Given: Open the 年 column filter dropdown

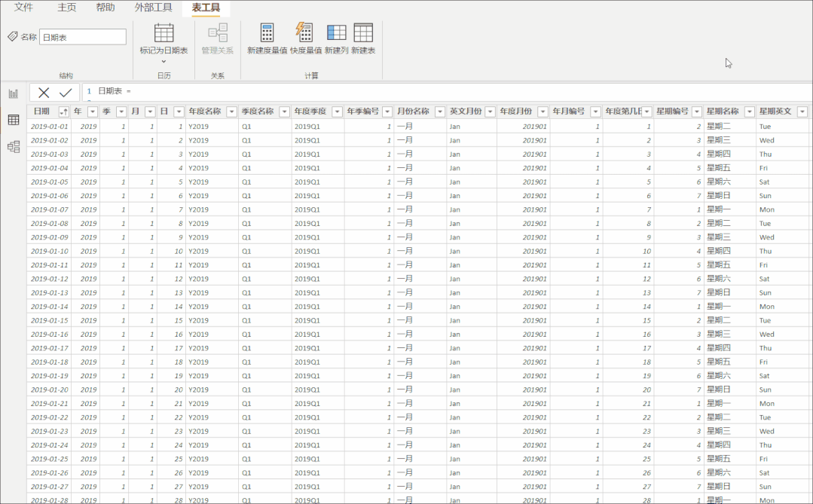Looking at the screenshot, I should (x=93, y=111).
